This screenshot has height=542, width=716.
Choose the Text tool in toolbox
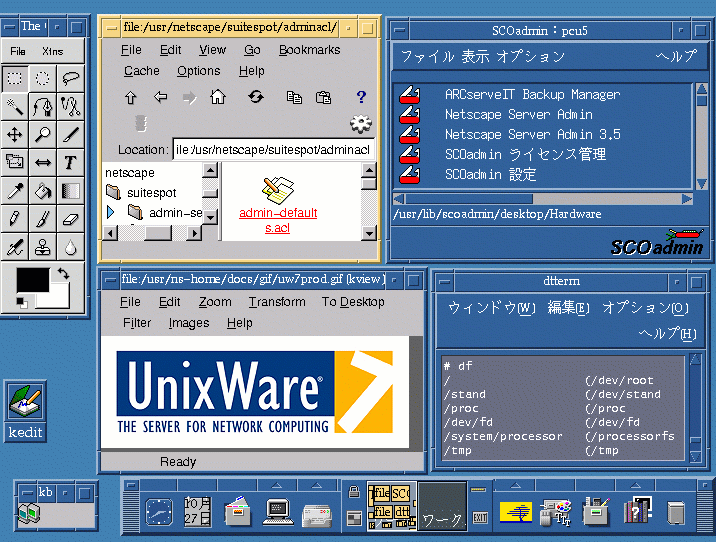pyautogui.click(x=70, y=163)
